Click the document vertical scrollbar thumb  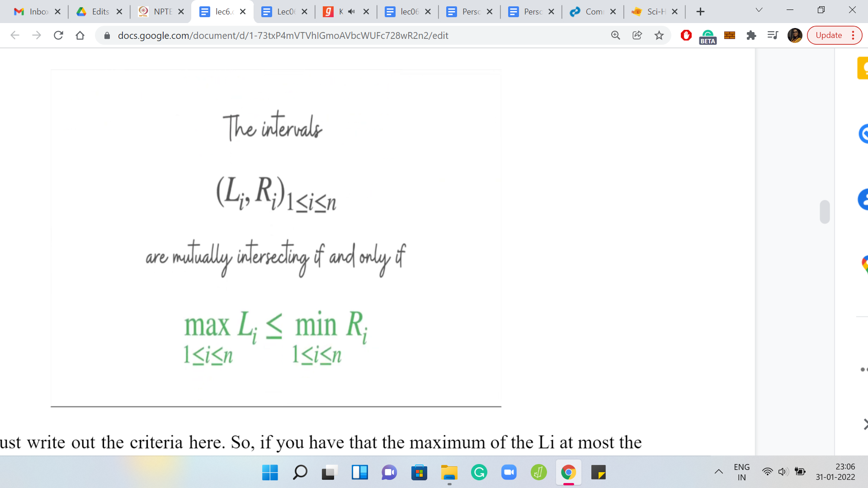[825, 211]
